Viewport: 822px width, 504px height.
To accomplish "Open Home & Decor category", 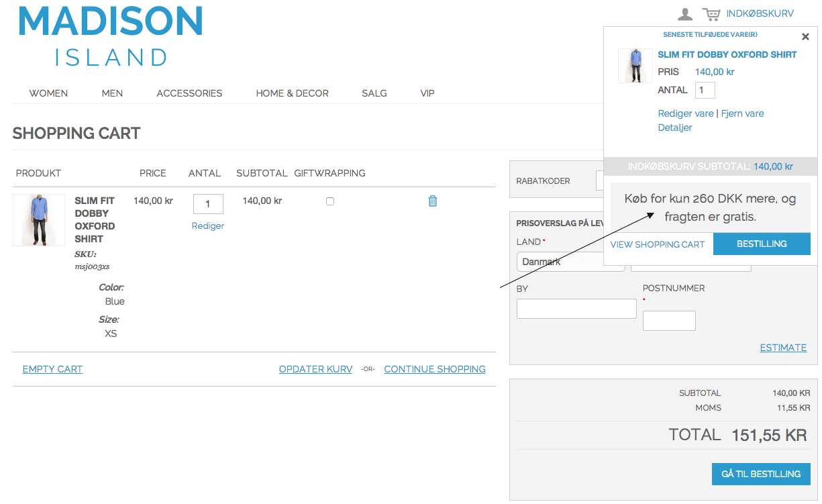I will pos(292,93).
